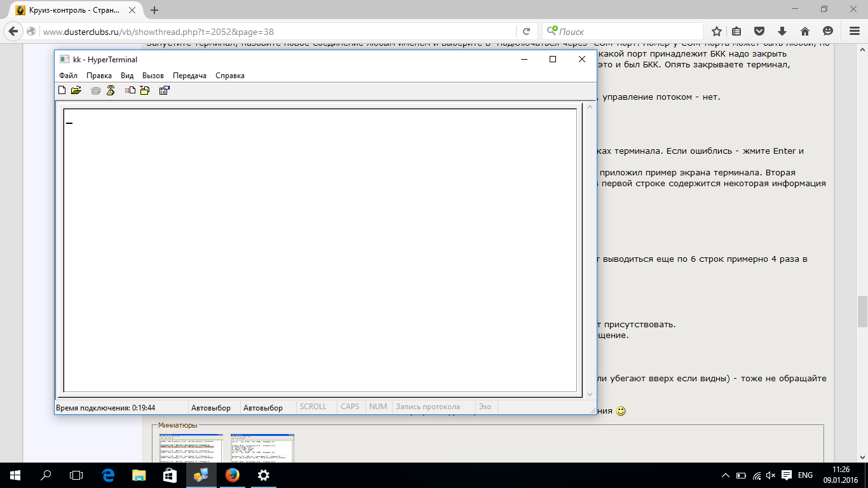Click the Эхо status bar entry
Screen dimensions: 868x488
tap(485, 407)
